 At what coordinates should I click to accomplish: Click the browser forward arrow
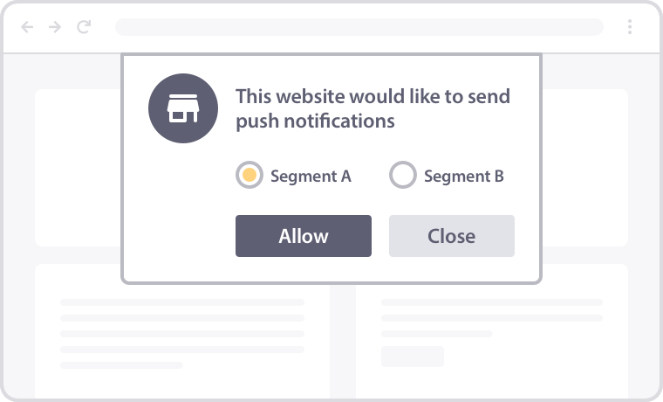click(55, 27)
